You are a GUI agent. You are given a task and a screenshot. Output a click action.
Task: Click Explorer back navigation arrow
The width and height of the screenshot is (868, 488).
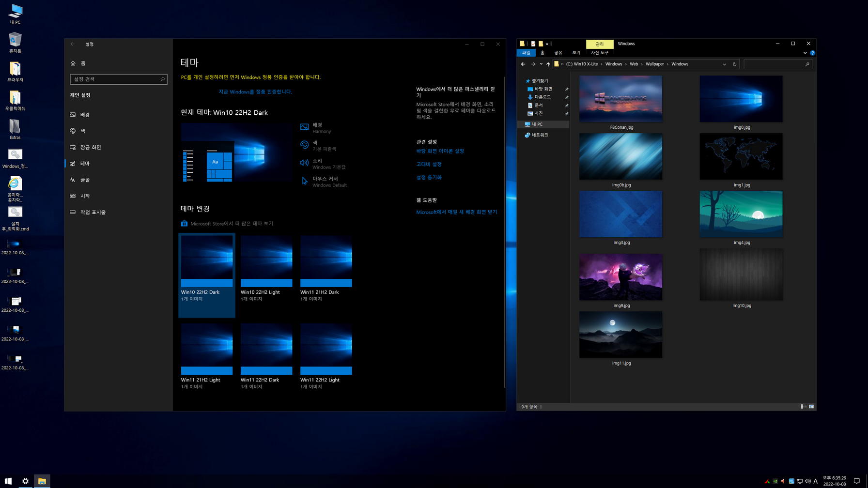[x=523, y=64]
